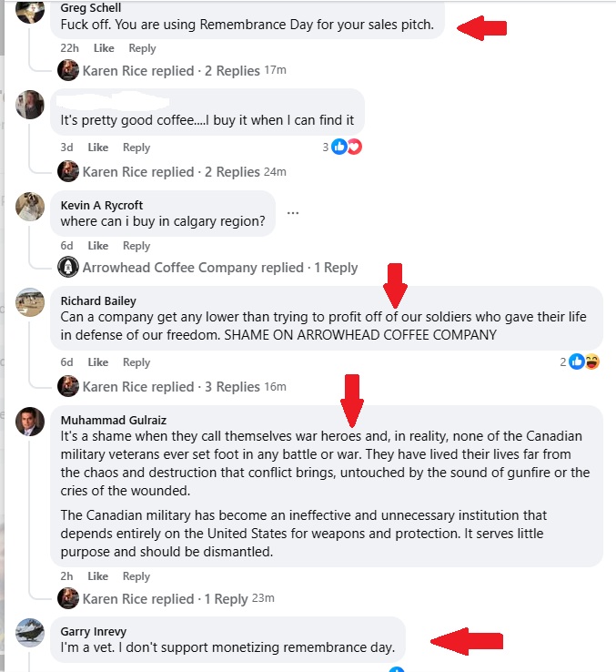Reply to Kevin A Rycroft's comment
This screenshot has width=616, height=672.
(136, 246)
